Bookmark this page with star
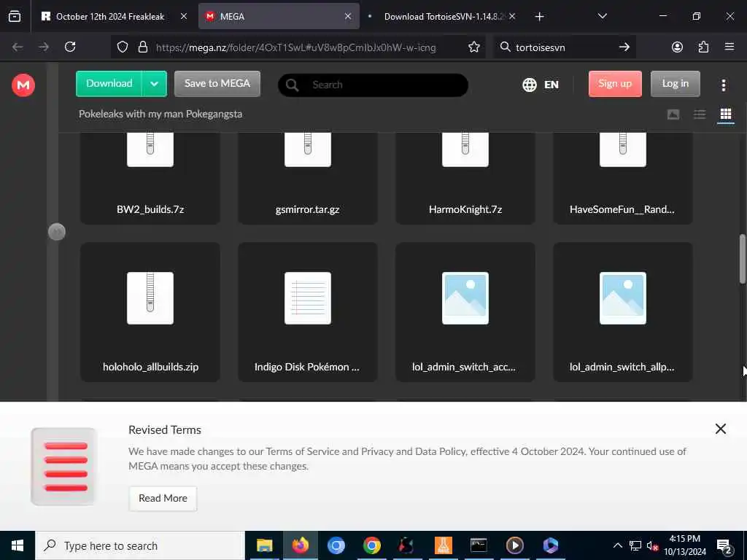The width and height of the screenshot is (747, 560). 474,47
